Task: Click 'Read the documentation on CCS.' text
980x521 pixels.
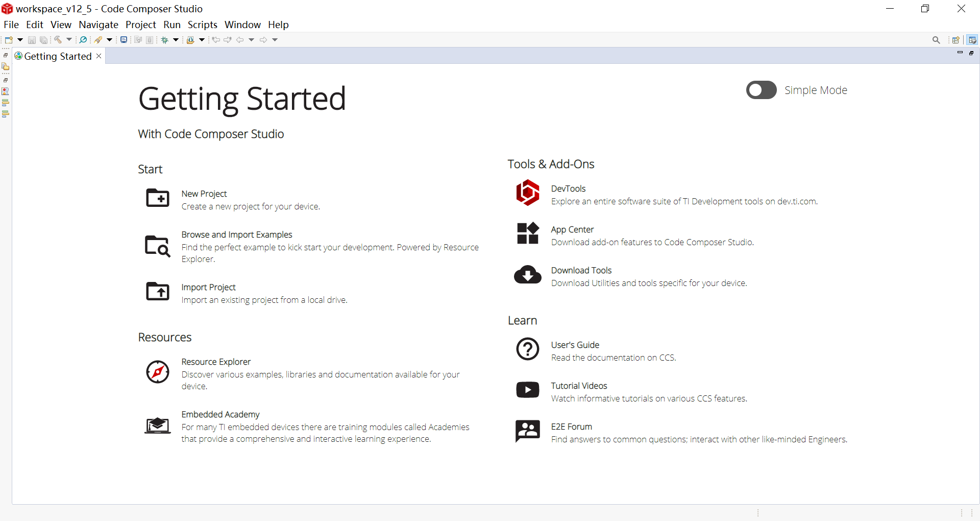Action: coord(614,358)
